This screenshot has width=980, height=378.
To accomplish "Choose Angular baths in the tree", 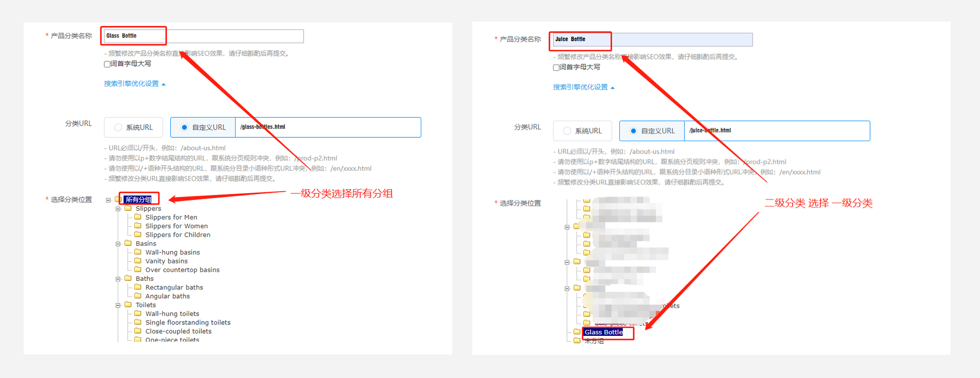I will [x=167, y=296].
